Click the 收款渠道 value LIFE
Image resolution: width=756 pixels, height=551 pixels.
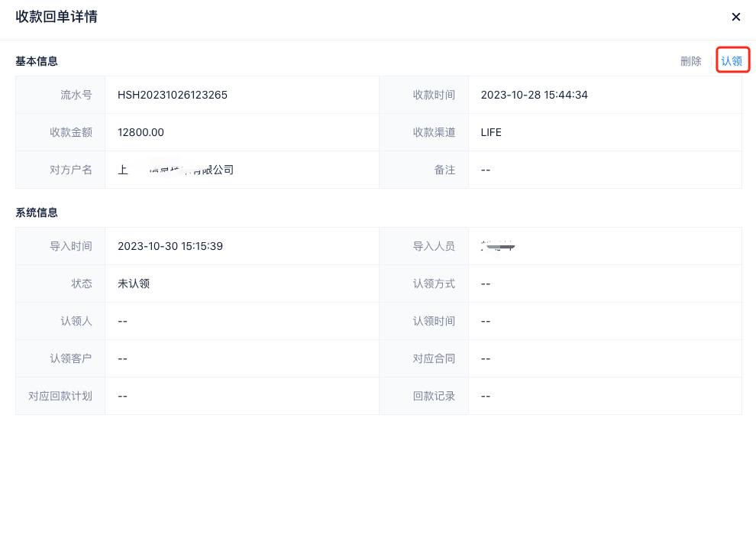(491, 132)
